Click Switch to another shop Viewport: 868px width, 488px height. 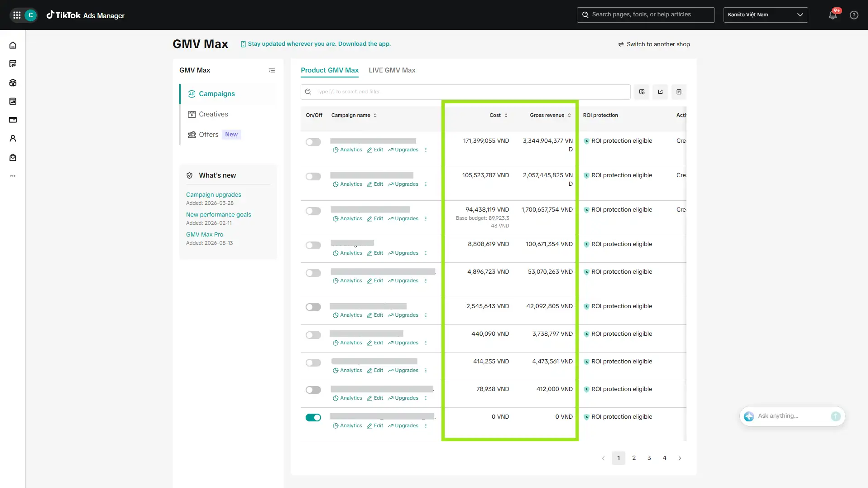point(654,44)
